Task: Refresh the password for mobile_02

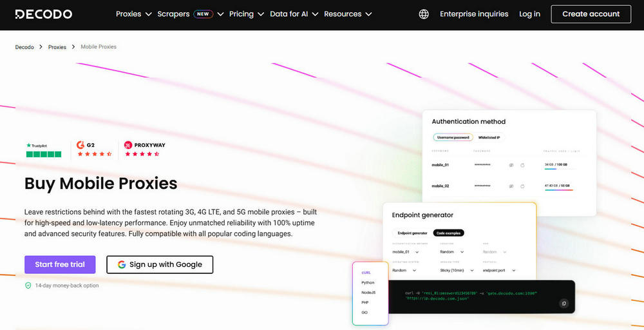Action: [x=522, y=186]
